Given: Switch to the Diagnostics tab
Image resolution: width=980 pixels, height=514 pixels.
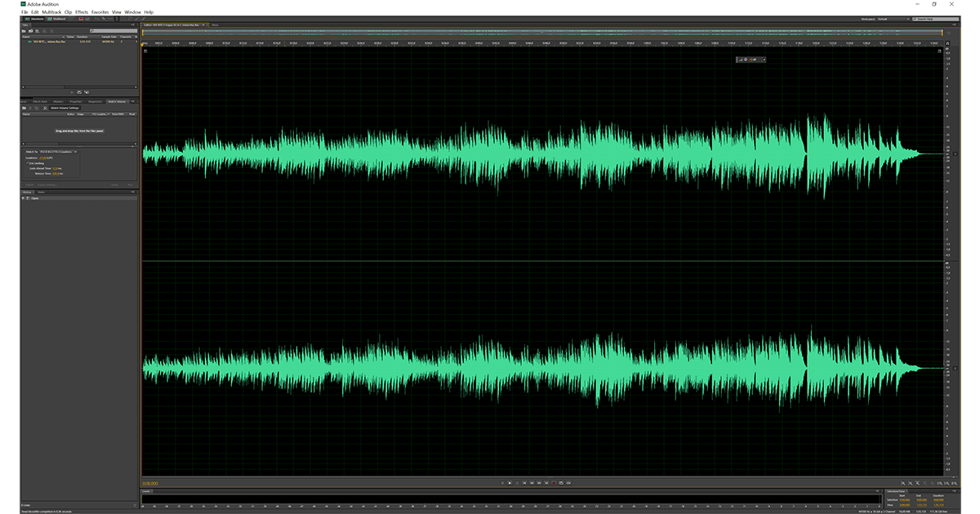Looking at the screenshot, I should (95, 101).
